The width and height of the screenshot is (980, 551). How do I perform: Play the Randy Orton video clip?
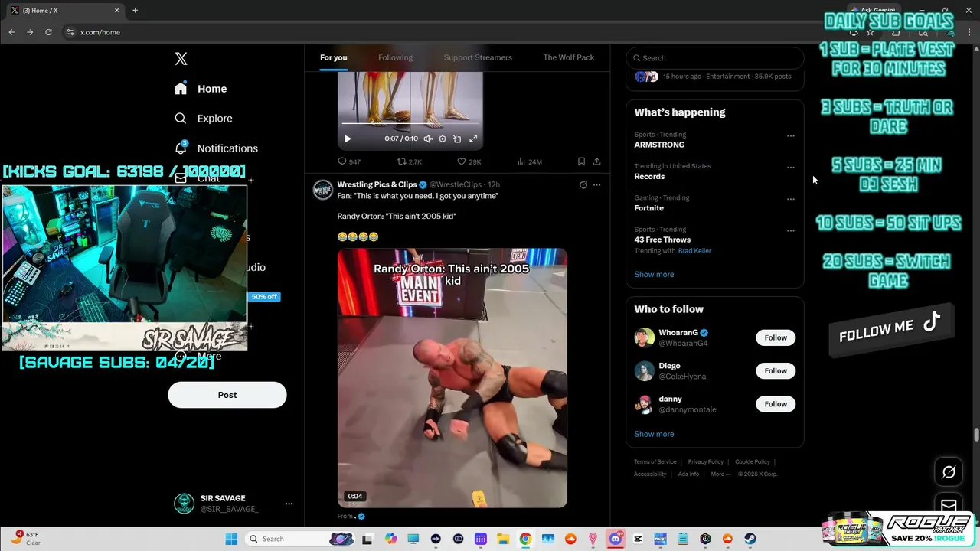pyautogui.click(x=452, y=378)
